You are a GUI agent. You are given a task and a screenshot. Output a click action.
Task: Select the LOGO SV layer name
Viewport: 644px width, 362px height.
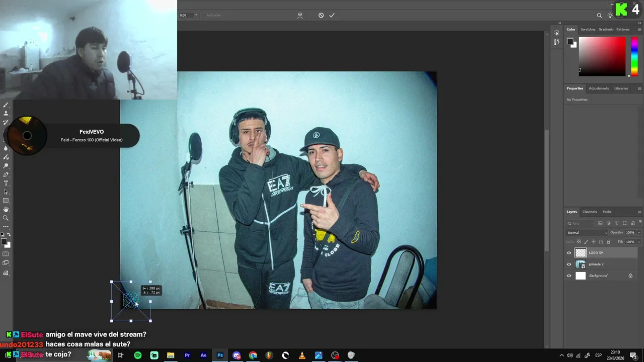tap(596, 253)
